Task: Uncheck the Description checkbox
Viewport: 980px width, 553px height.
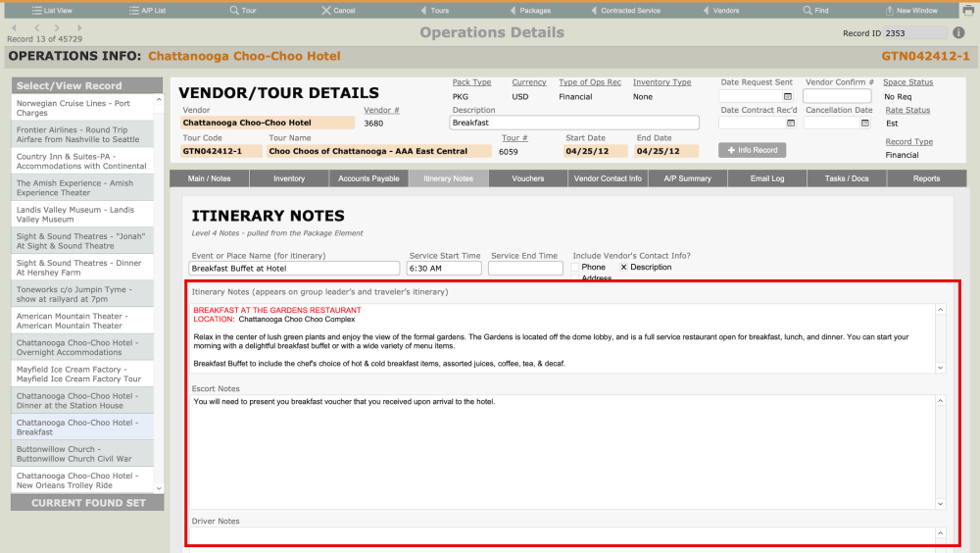Action: (623, 267)
